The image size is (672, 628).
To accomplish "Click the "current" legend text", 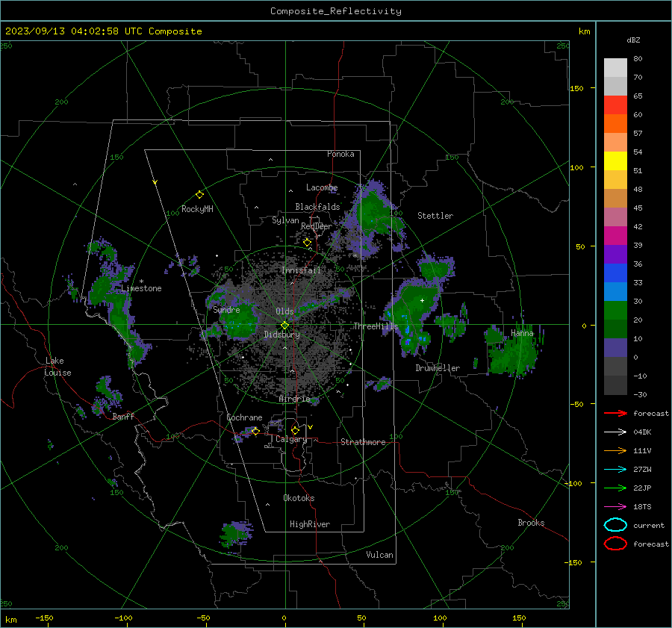I will click(649, 525).
